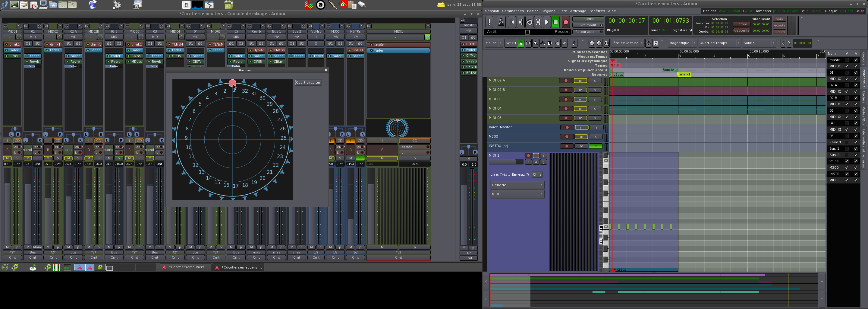Open the Splice edit mode dropdown

tap(494, 43)
